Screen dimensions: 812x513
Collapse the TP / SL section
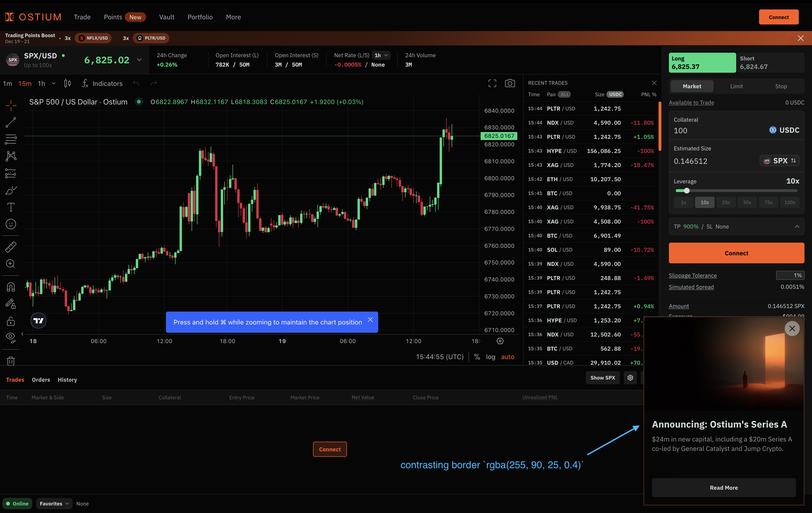(797, 227)
